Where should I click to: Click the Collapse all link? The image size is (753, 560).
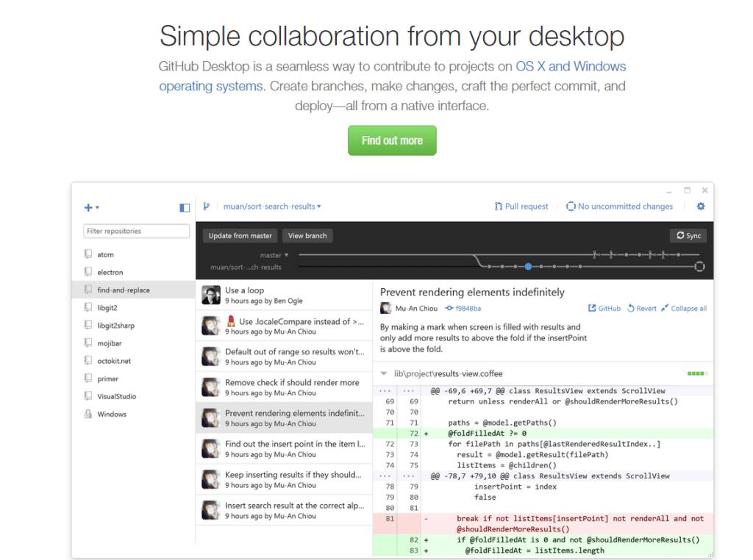(684, 308)
